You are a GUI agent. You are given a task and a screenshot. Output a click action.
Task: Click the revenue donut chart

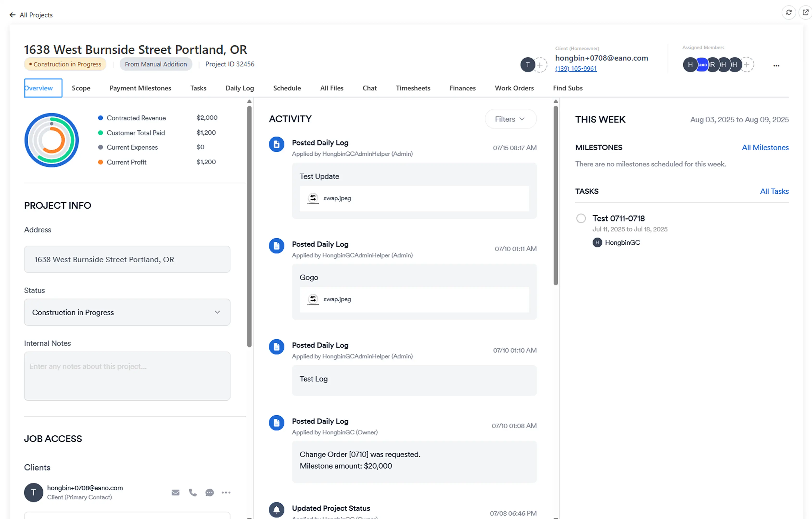[52, 140]
